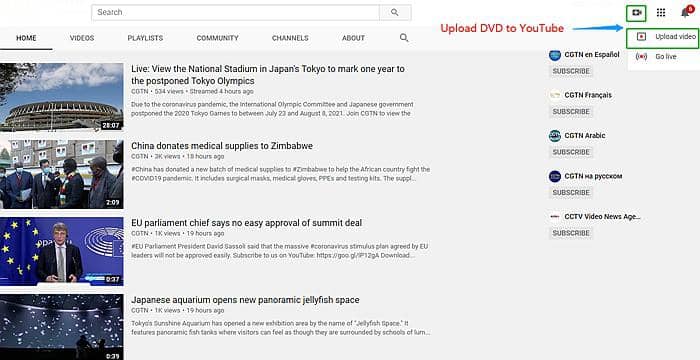Click the CGTN Arabic channel avatar
This screenshot has width=700, height=360.
(555, 136)
